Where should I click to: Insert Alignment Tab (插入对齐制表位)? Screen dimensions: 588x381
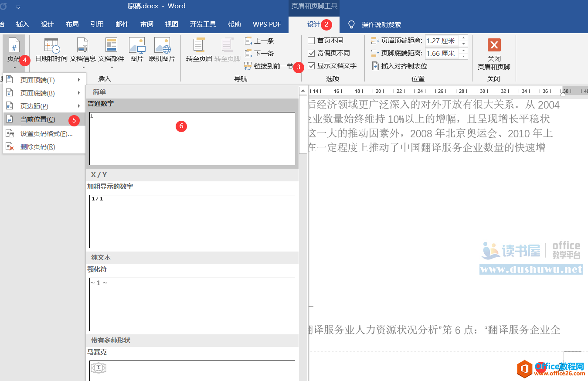tap(399, 66)
